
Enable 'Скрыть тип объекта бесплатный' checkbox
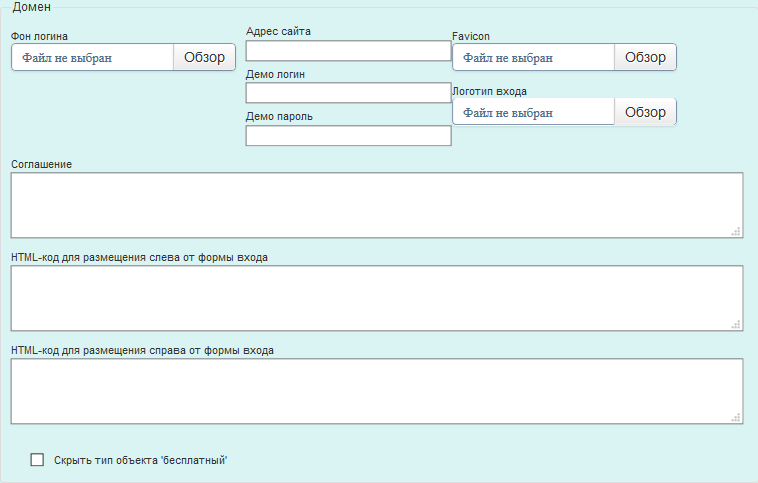click(x=38, y=460)
